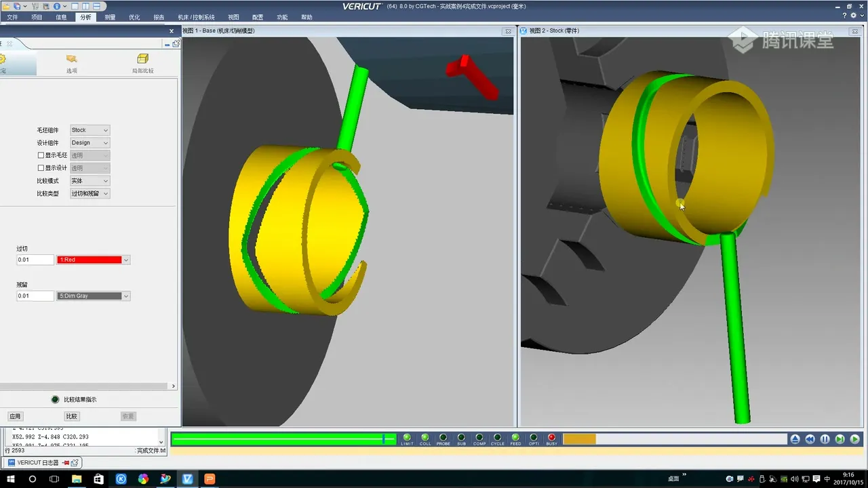Pause the simulation

tap(825, 439)
